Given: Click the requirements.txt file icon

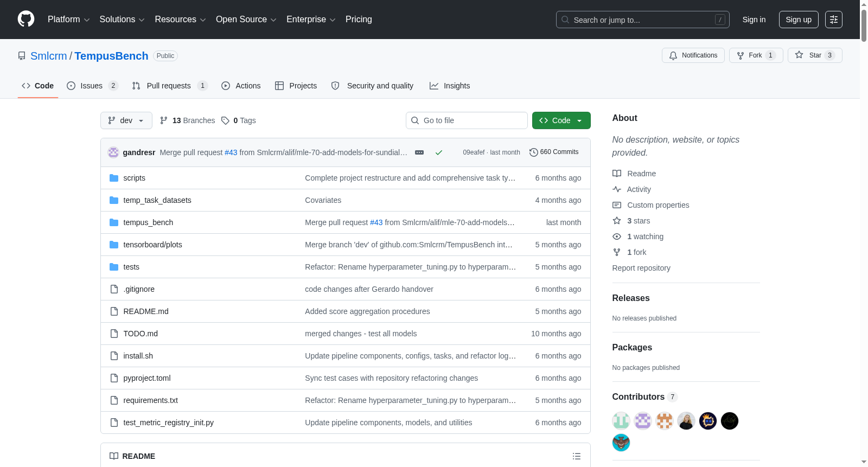Looking at the screenshot, I should (x=114, y=400).
